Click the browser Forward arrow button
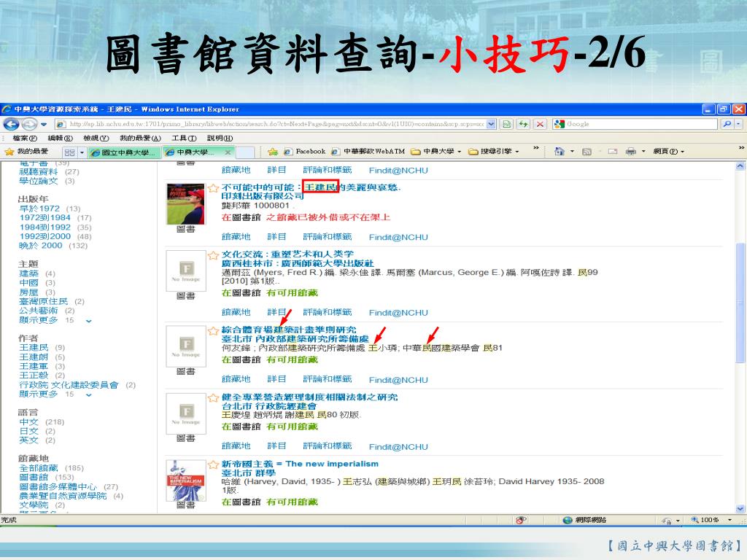This screenshot has width=747, height=560. 29,124
